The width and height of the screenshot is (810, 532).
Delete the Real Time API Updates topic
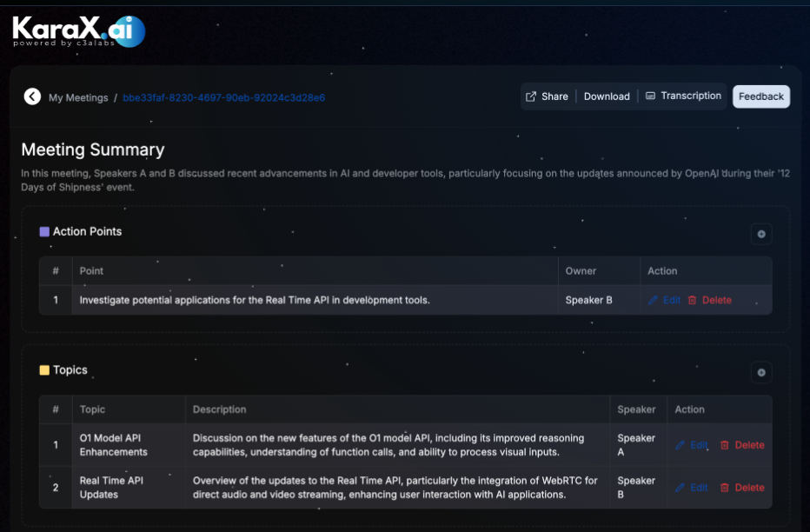pos(742,488)
